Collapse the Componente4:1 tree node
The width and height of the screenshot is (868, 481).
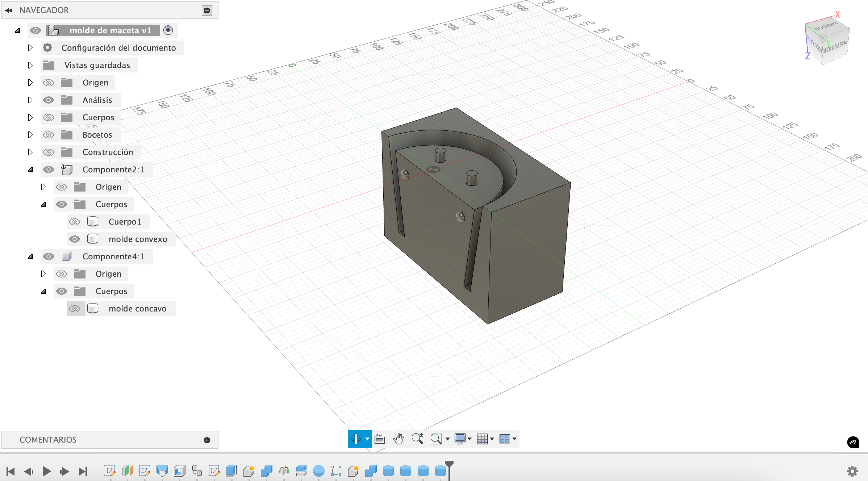[x=30, y=256]
